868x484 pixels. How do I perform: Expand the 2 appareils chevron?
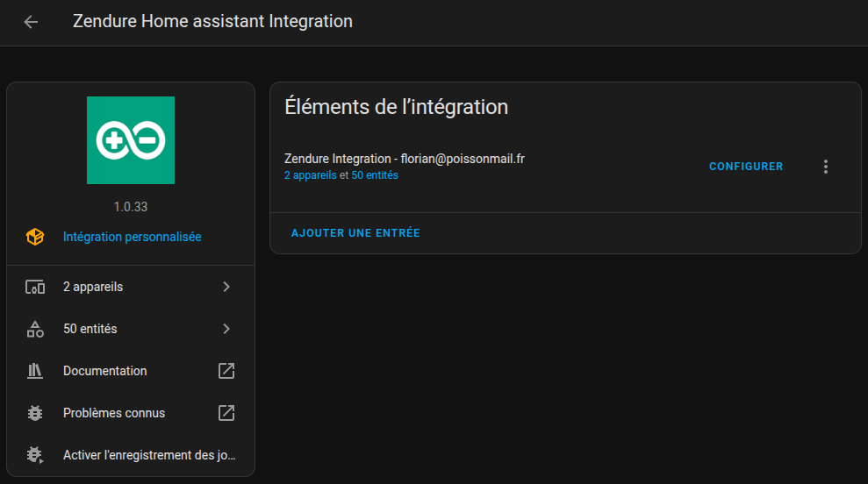point(226,287)
